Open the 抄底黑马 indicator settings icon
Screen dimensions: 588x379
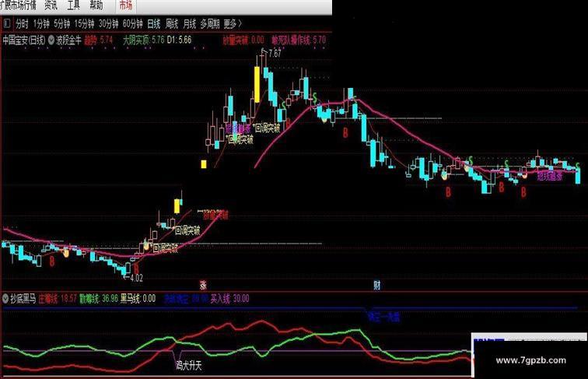(x=5, y=299)
